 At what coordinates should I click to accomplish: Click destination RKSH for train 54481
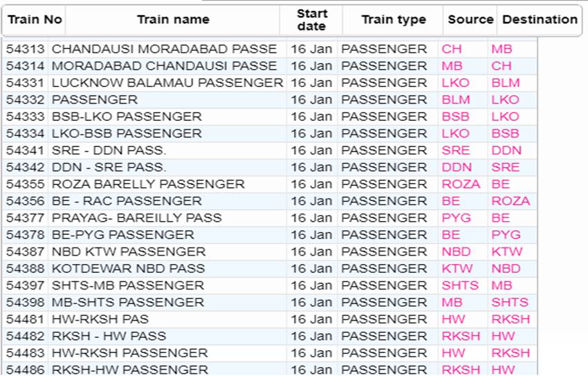point(511,319)
